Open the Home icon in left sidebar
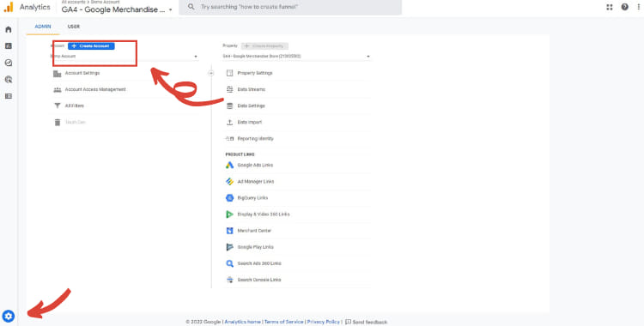Image resolution: width=644 pixels, height=326 pixels. [x=9, y=29]
